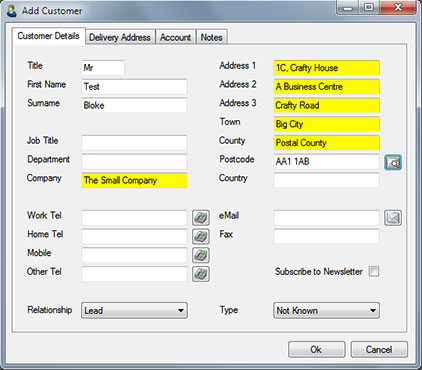This screenshot has width=422, height=370.
Task: Focus the Job Title input field
Action: pyautogui.click(x=134, y=143)
